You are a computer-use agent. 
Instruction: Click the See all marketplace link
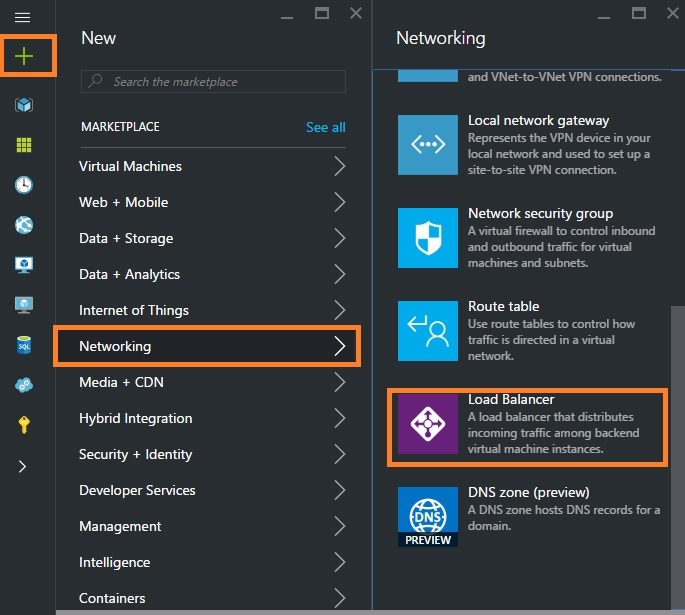tap(325, 127)
